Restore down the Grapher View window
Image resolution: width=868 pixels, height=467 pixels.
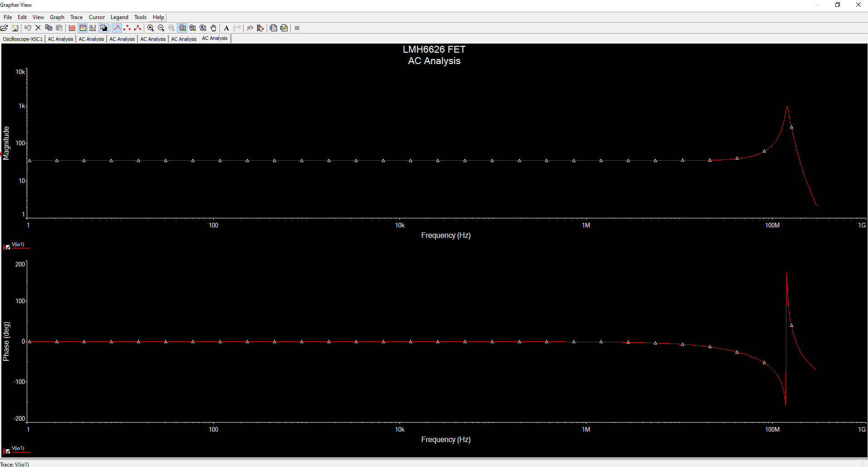click(838, 5)
